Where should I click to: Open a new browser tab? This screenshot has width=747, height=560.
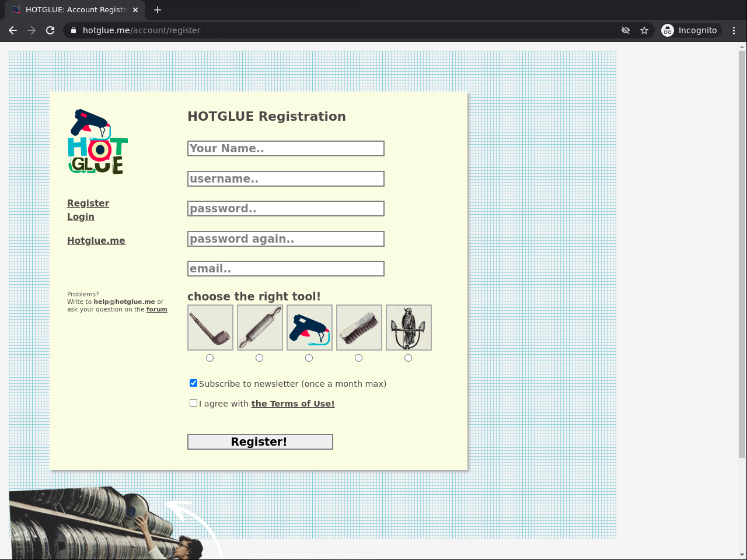pos(158,10)
